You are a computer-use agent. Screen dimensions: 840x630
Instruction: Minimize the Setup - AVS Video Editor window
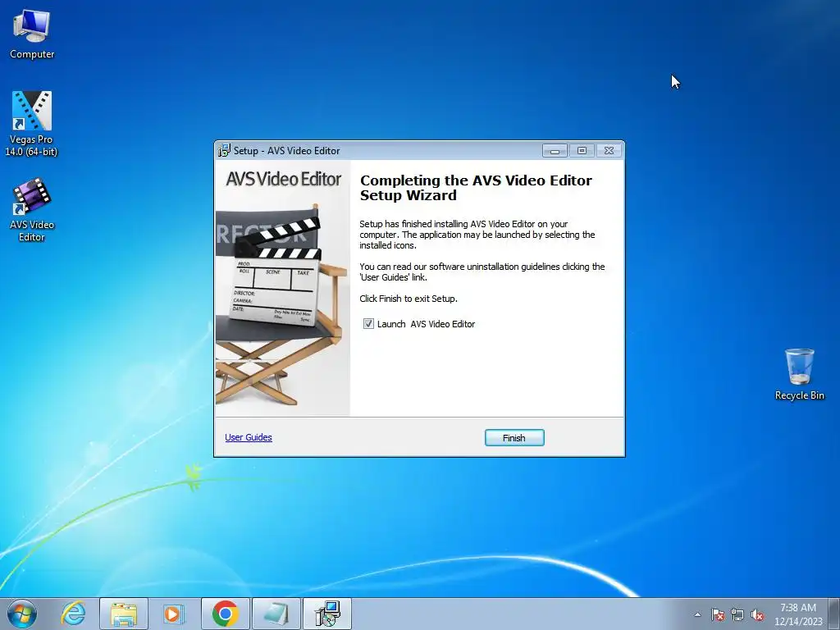[x=555, y=151]
